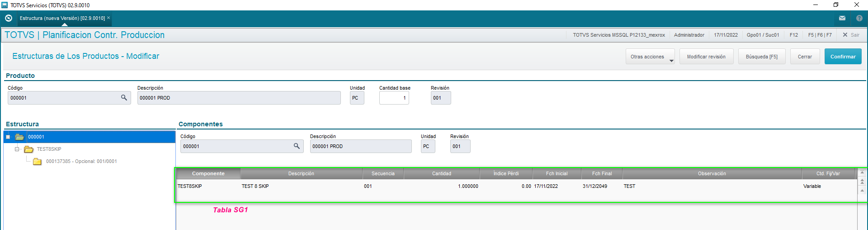The height and width of the screenshot is (230, 868).
Task: Select TEST8SKIP in Estructura tree
Action: [x=49, y=149]
